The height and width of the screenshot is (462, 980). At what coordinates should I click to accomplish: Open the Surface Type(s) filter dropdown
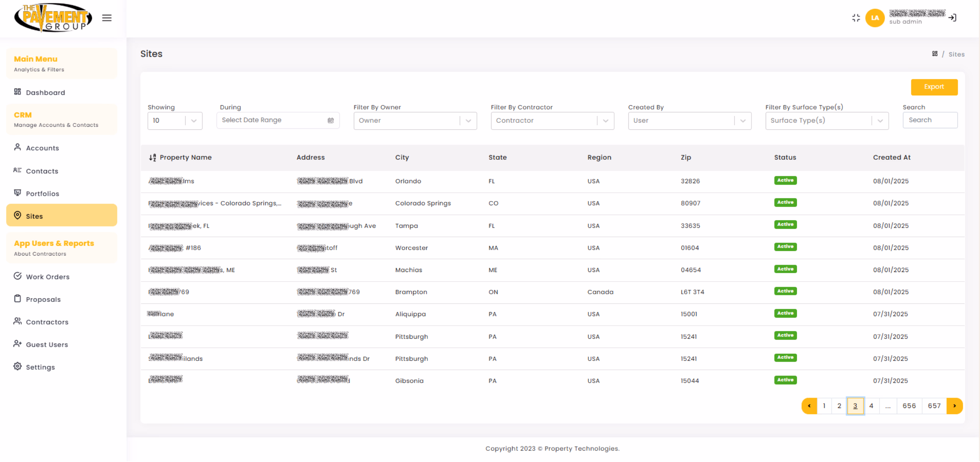click(x=827, y=121)
